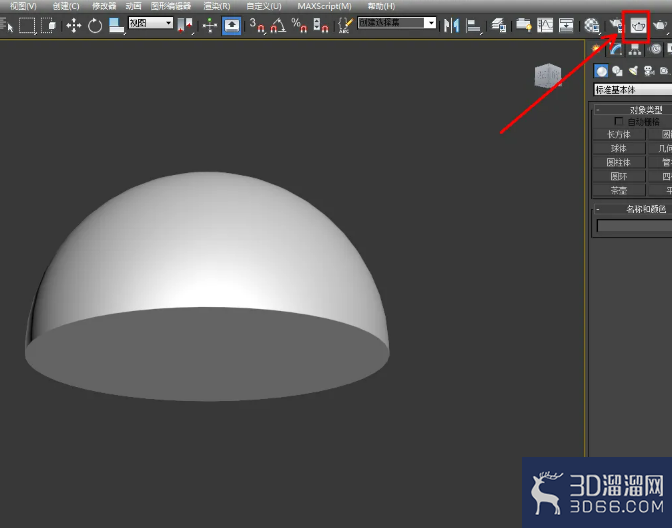Select the Lights category icon
This screenshot has width=672, height=528.
click(x=633, y=71)
